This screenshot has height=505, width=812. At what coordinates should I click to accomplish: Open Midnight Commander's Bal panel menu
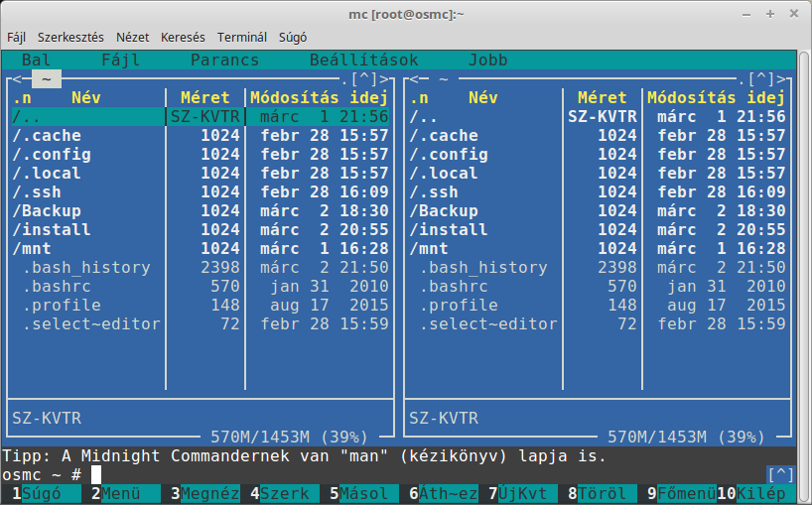37,60
